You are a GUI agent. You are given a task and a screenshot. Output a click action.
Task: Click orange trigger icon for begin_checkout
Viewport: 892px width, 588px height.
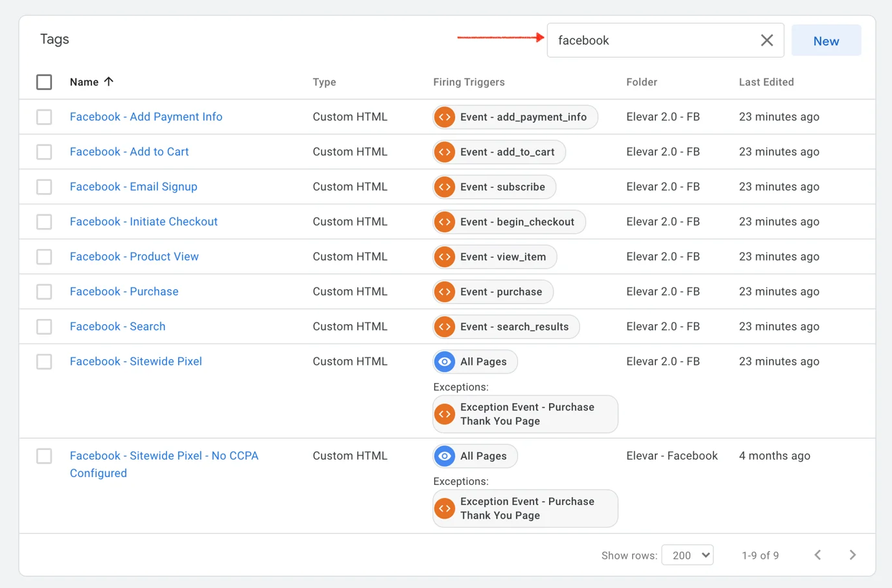pyautogui.click(x=445, y=222)
